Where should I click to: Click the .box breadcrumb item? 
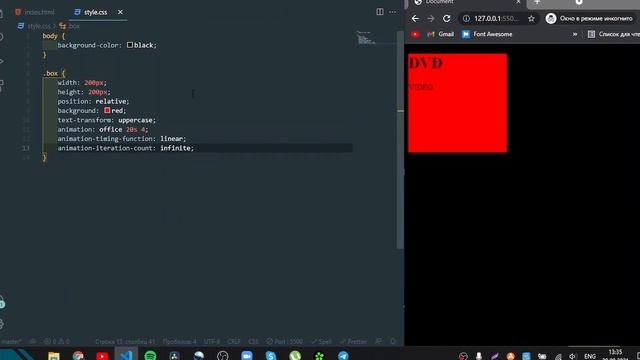coord(69,26)
